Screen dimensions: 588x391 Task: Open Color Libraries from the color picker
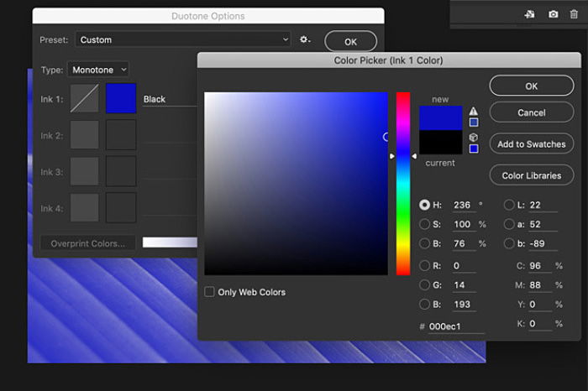[x=531, y=175]
